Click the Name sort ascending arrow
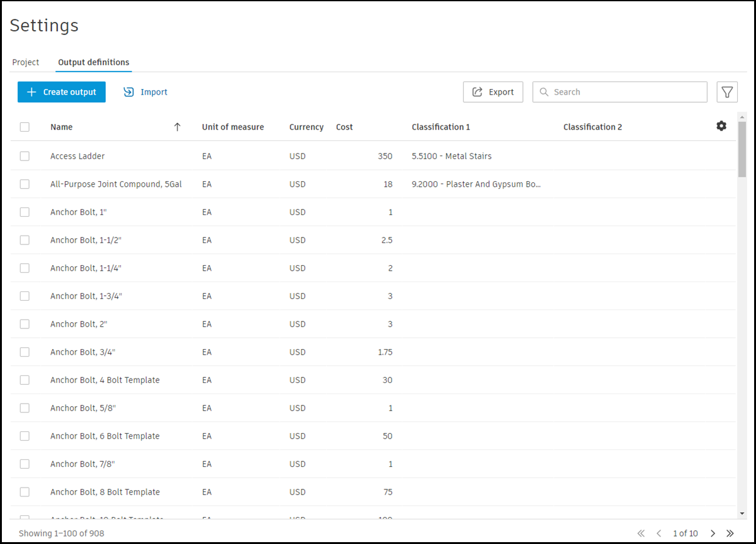This screenshot has height=544, width=756. point(177,127)
